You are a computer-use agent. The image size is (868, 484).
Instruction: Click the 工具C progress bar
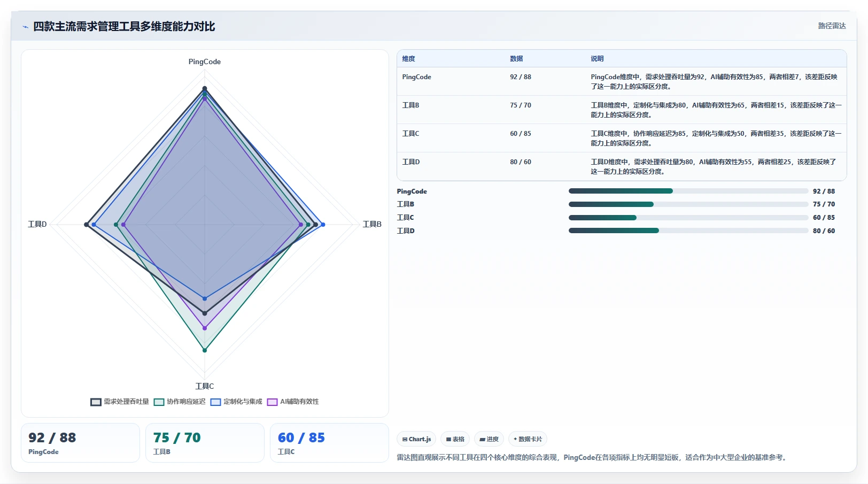(688, 218)
